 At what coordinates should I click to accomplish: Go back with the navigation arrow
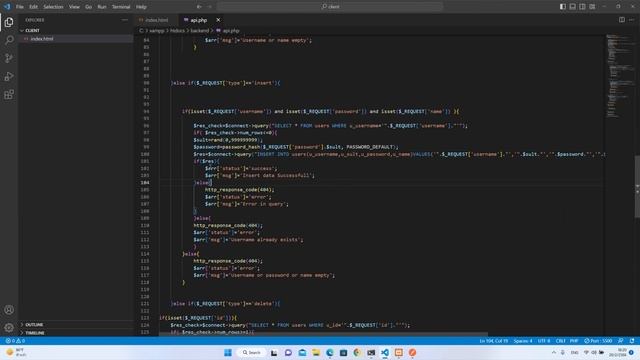(199, 7)
